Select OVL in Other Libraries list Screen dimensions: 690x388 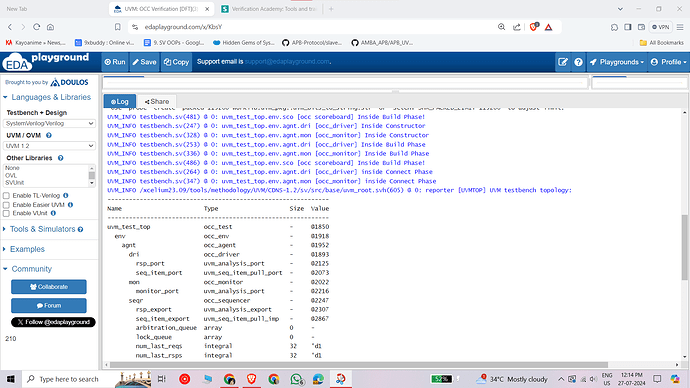click(x=11, y=176)
